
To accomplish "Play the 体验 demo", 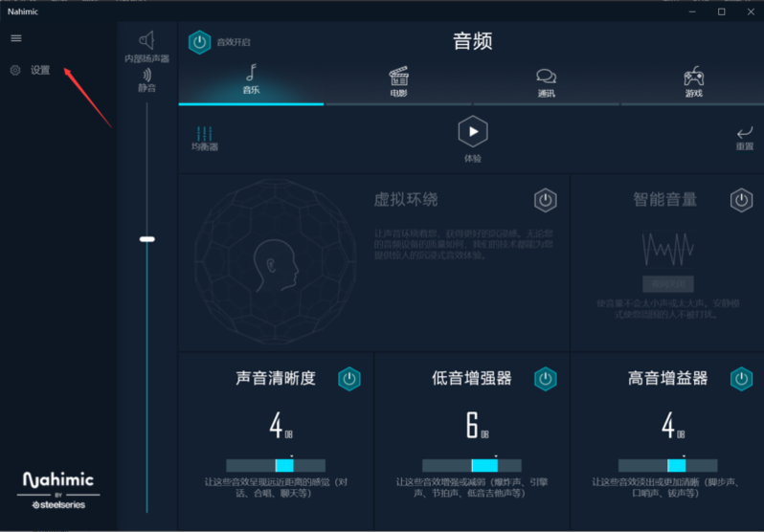I will coord(473,132).
